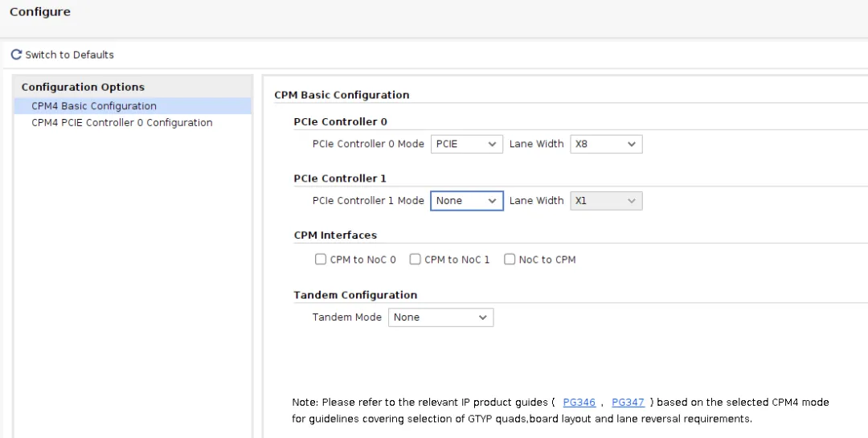
Task: Open the PCIe Controller 0 Mode dropdown
Action: [467, 145]
